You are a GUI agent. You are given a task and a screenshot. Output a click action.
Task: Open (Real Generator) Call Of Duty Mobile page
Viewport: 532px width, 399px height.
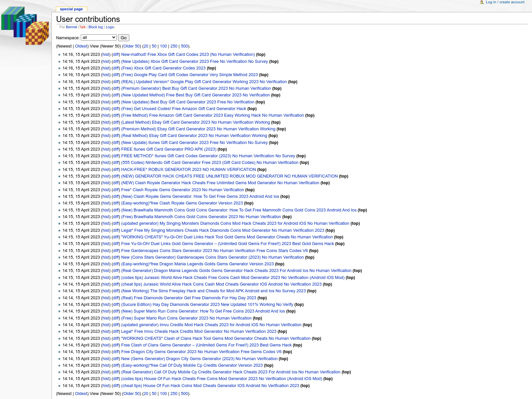point(231,372)
